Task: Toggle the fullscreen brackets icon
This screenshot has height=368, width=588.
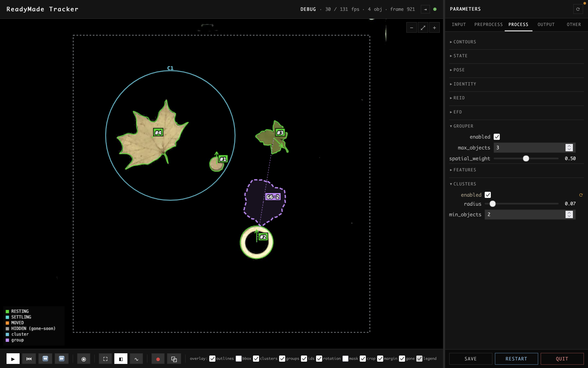Action: pyautogui.click(x=105, y=359)
